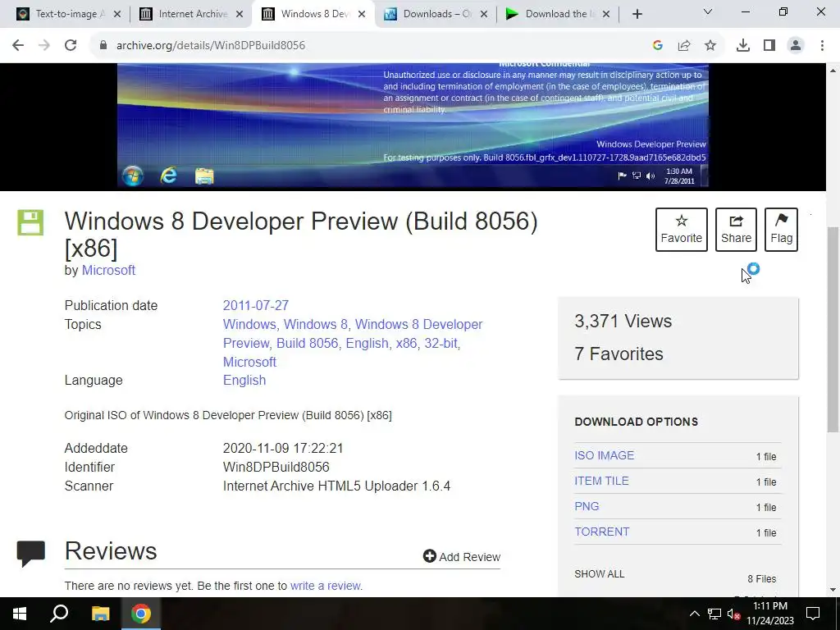Open the Build 8056 topic link
The image size is (840, 630).
pyautogui.click(x=307, y=344)
